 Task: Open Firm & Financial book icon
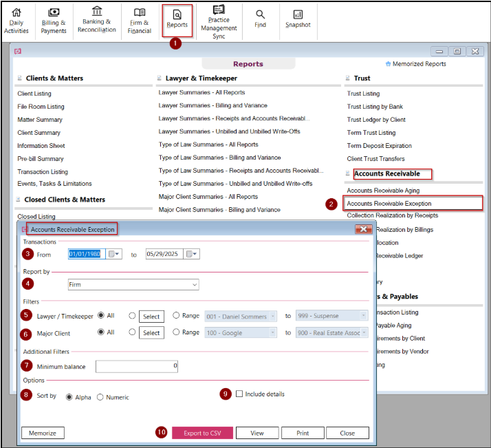click(140, 12)
